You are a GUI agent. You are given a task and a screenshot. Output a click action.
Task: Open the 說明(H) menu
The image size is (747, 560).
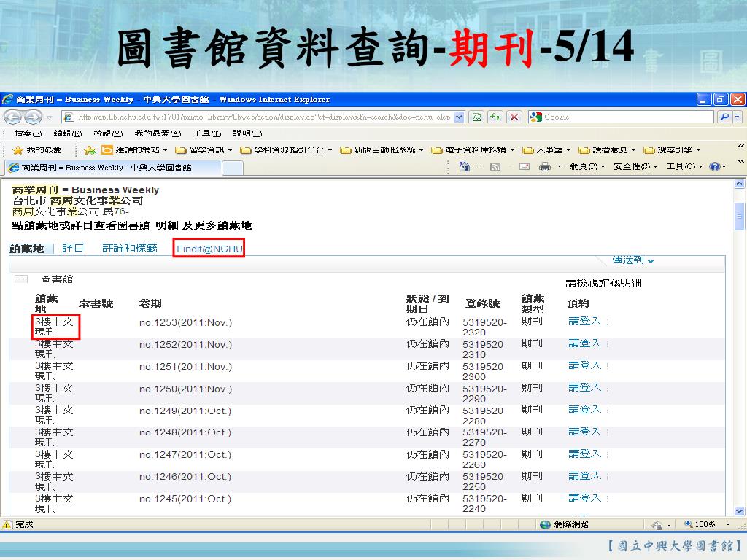point(247,133)
